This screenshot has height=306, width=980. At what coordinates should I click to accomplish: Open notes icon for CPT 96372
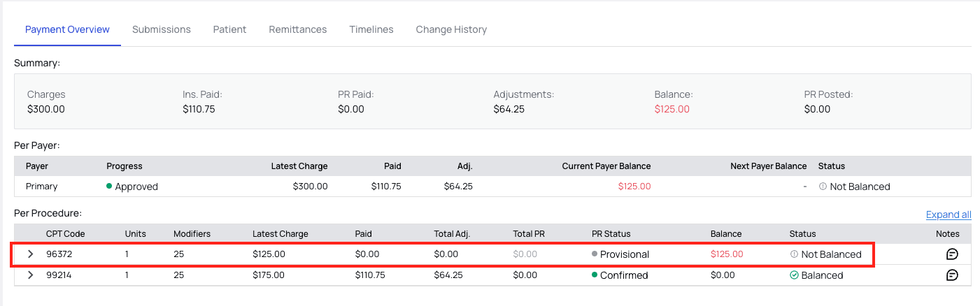click(951, 254)
